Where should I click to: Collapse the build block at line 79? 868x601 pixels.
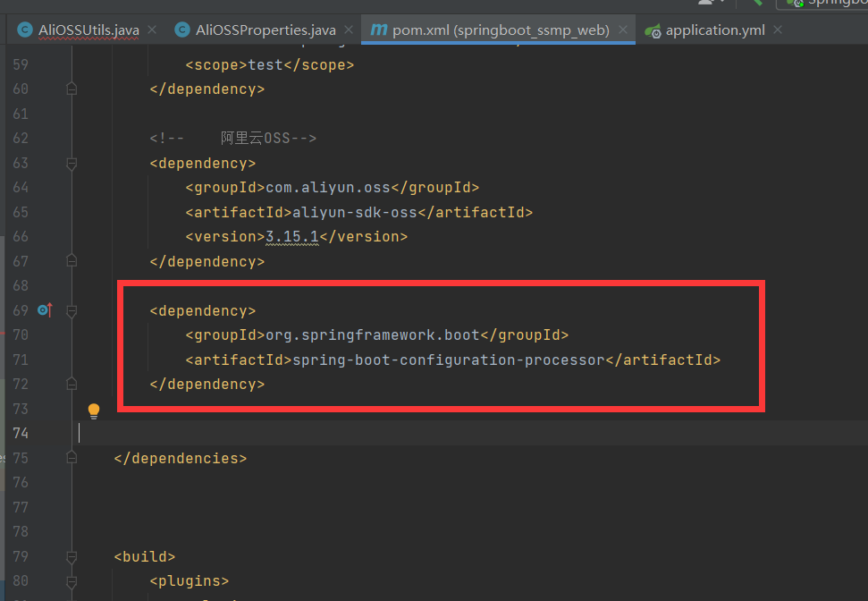coord(72,556)
